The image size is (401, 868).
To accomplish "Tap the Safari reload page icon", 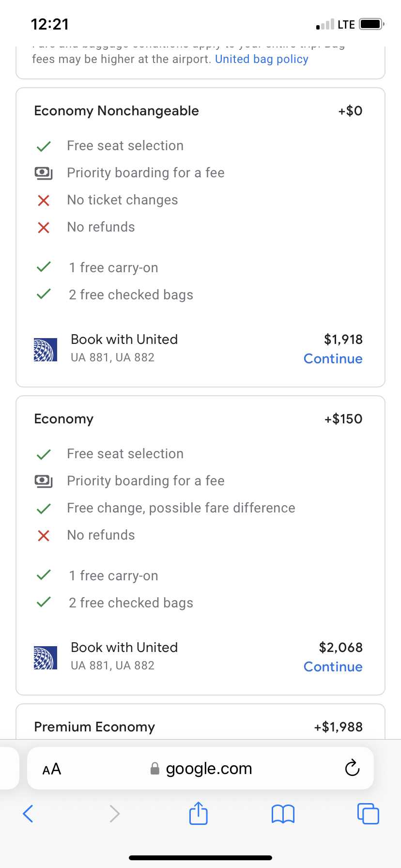I will point(352,768).
